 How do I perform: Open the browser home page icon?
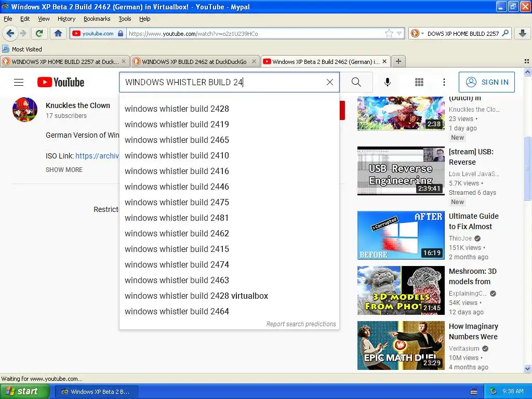coord(58,33)
